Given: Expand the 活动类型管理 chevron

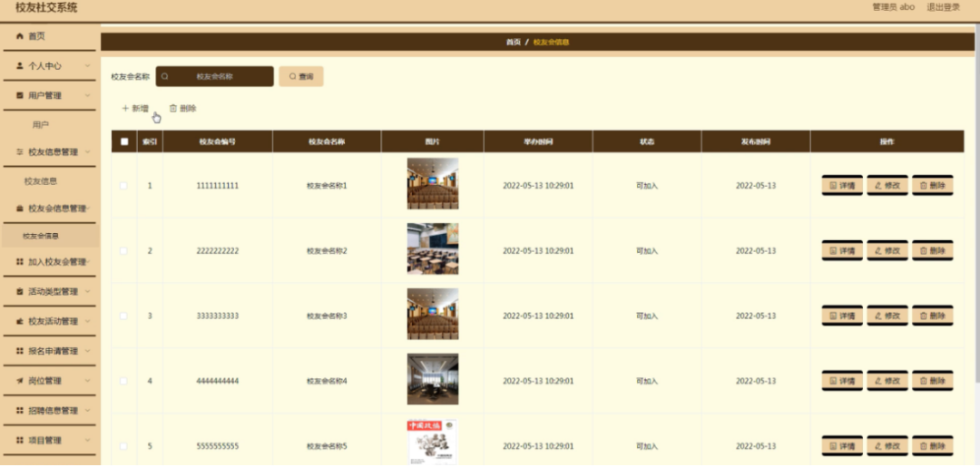Looking at the screenshot, I should pos(87,292).
